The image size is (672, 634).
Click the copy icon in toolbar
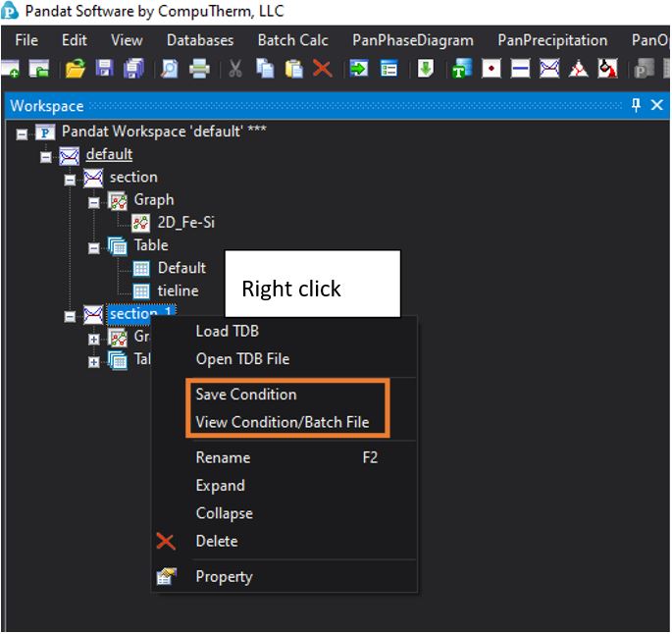(x=265, y=69)
